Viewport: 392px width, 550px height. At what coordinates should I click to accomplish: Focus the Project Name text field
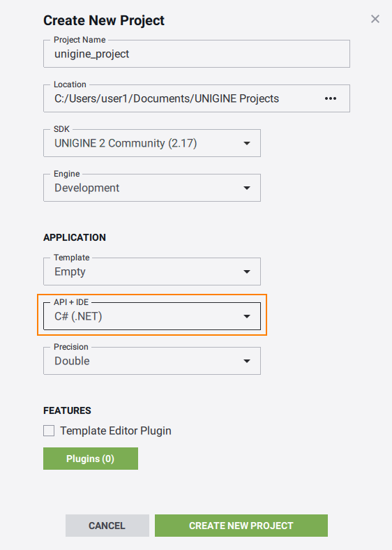pyautogui.click(x=197, y=54)
